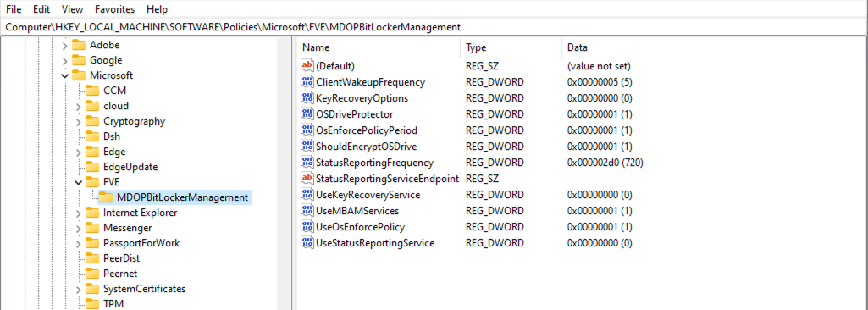Click the MDOPBitLockerManagement folder icon
The image size is (868, 310).
[x=106, y=197]
